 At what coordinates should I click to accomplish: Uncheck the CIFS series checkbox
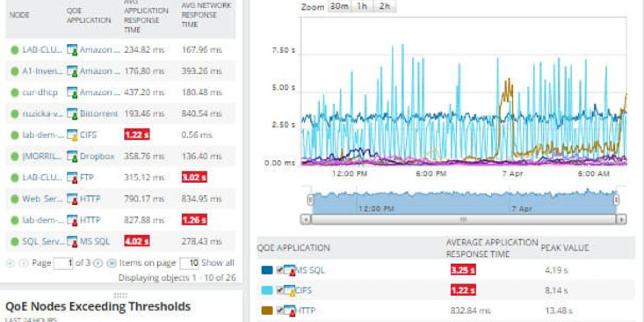click(x=280, y=290)
